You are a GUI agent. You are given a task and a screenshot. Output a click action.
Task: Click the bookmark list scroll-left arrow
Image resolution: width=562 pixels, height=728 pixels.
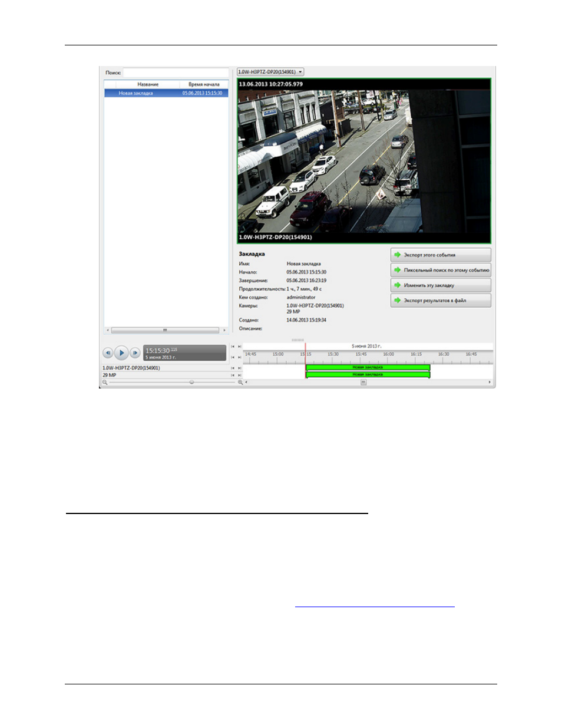click(x=107, y=330)
